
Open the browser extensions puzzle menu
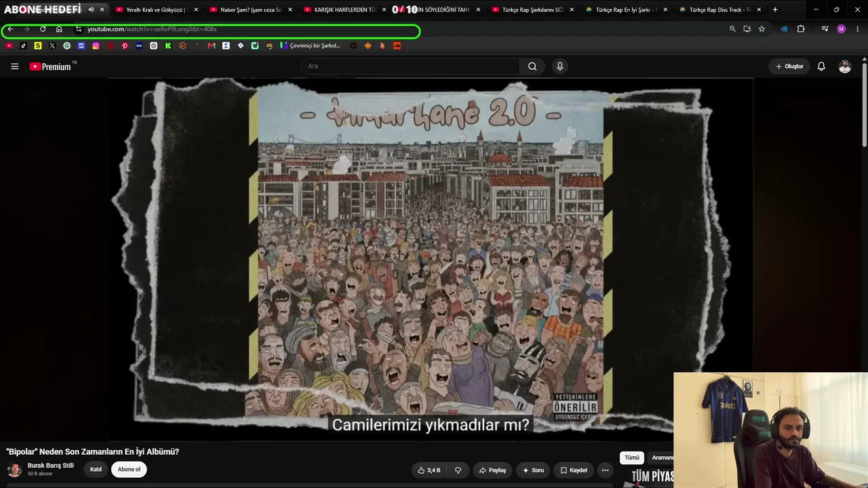[x=801, y=29]
